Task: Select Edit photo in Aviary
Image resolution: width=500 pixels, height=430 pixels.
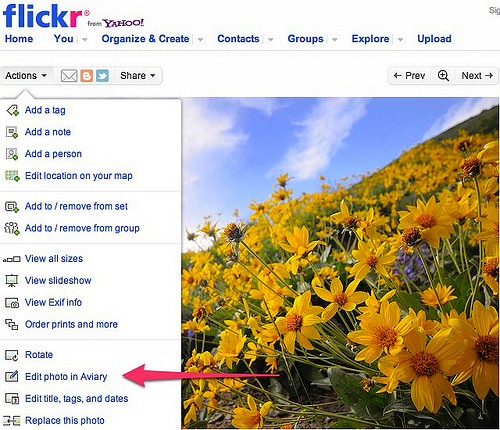Action: pyautogui.click(x=66, y=377)
